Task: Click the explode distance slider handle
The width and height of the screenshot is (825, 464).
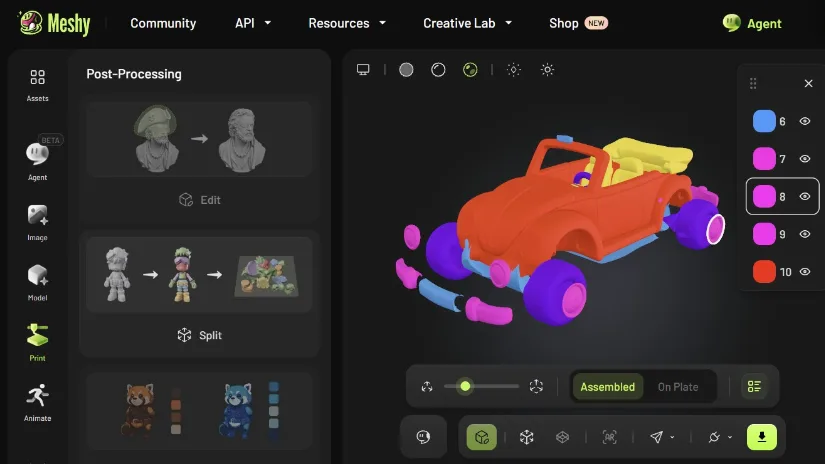Action: (x=465, y=387)
